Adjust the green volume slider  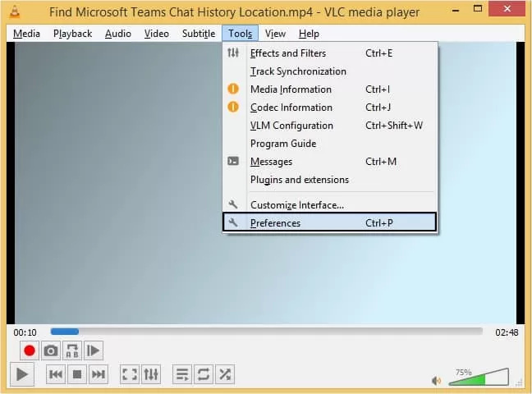[479, 377]
